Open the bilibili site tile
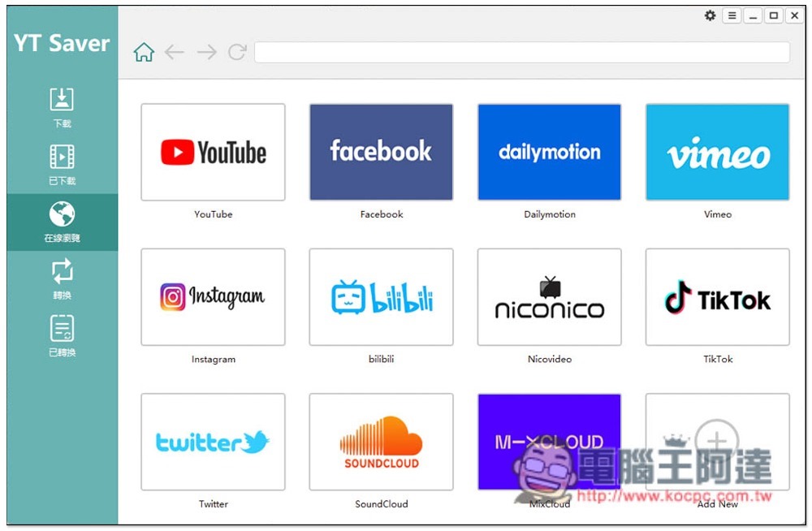 tap(381, 297)
